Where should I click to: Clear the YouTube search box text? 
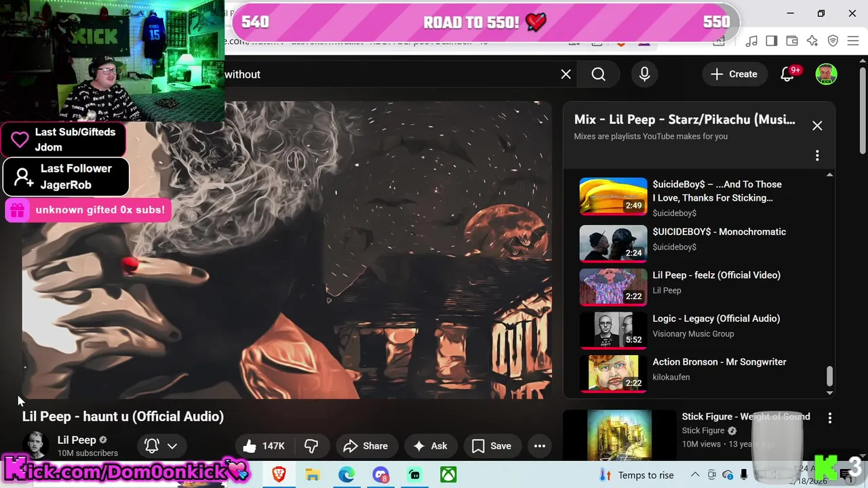566,74
